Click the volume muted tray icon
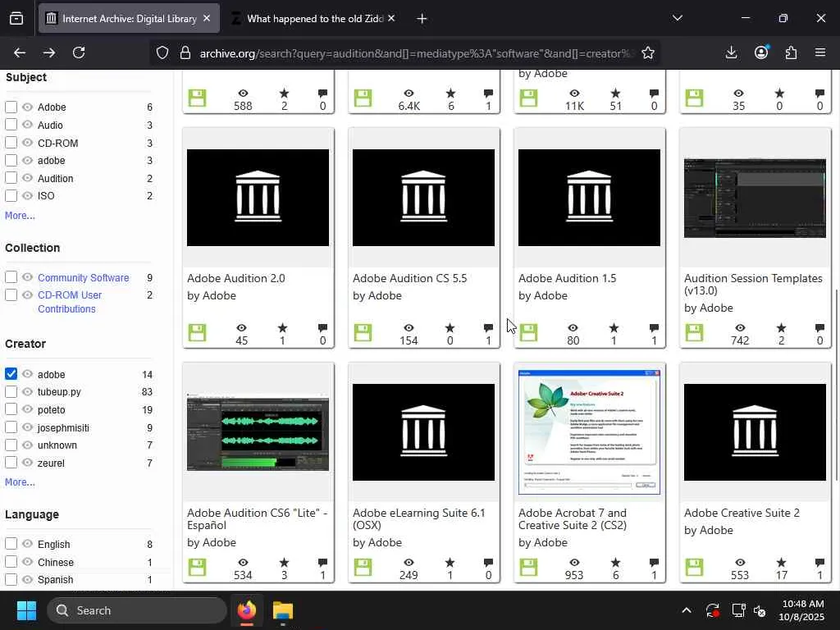The height and width of the screenshot is (630, 840). click(x=760, y=610)
